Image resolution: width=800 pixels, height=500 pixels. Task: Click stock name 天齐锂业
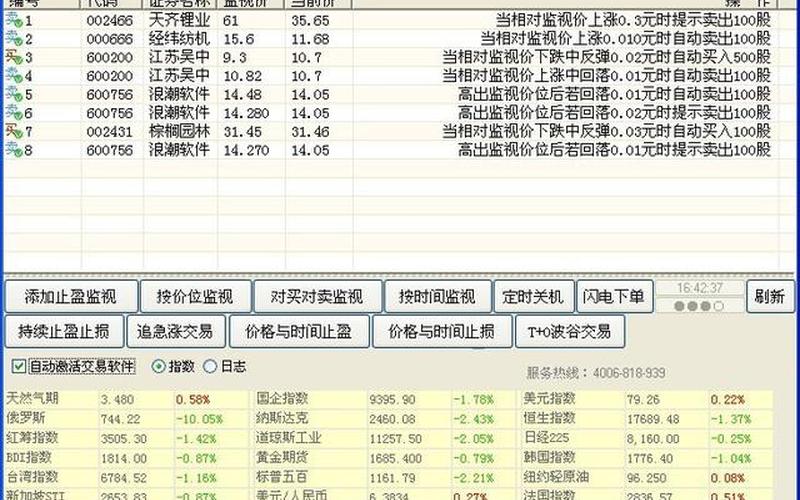coord(179,20)
